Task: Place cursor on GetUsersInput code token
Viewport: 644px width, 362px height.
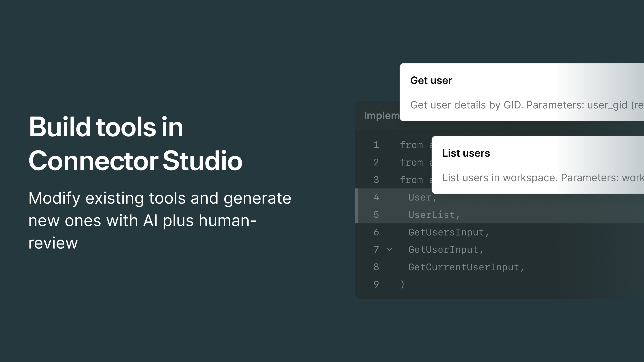Action: [446, 232]
